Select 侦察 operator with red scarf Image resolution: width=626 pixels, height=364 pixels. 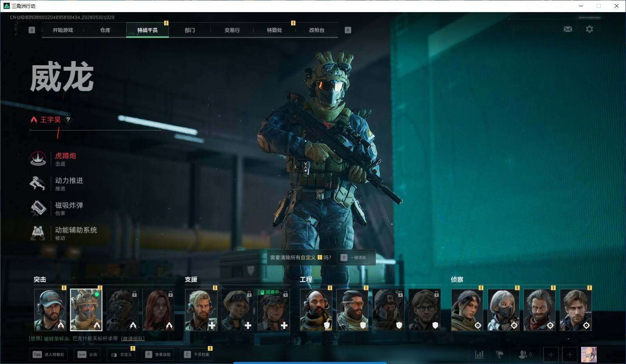540,310
